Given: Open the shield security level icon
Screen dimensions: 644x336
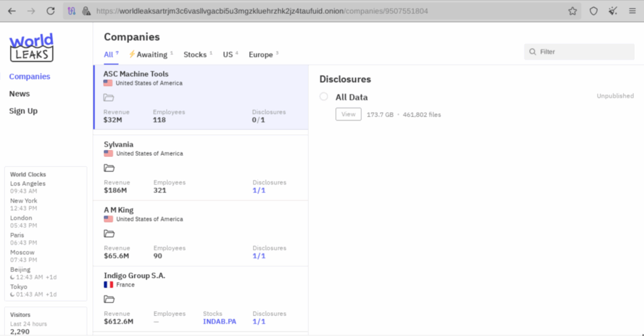Looking at the screenshot, I should (x=594, y=11).
